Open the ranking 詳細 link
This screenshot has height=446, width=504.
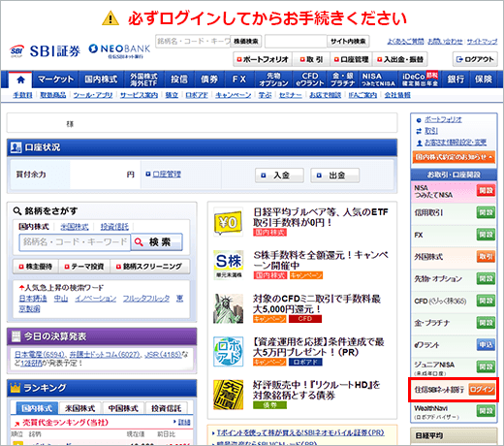(184, 422)
